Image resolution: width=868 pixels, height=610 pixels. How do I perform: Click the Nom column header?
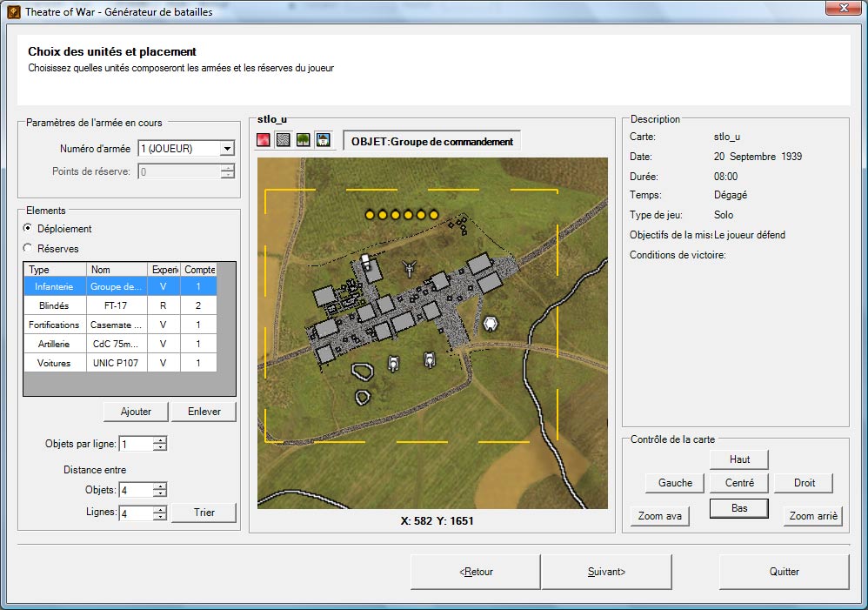coord(117,270)
